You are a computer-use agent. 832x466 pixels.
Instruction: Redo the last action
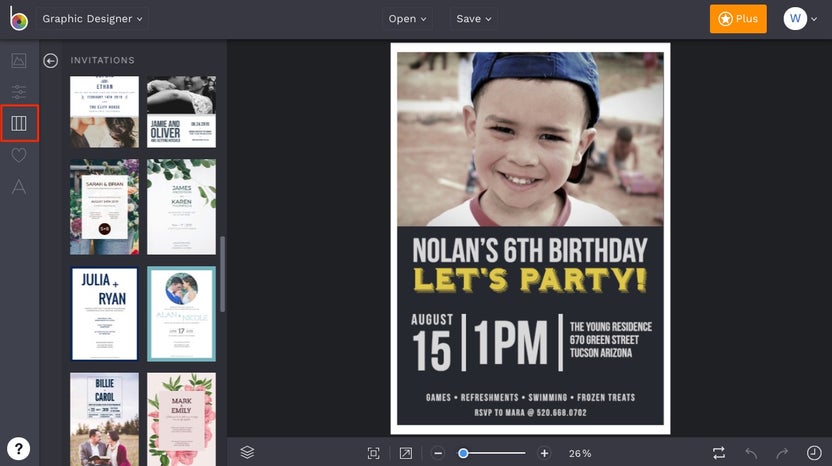click(782, 453)
